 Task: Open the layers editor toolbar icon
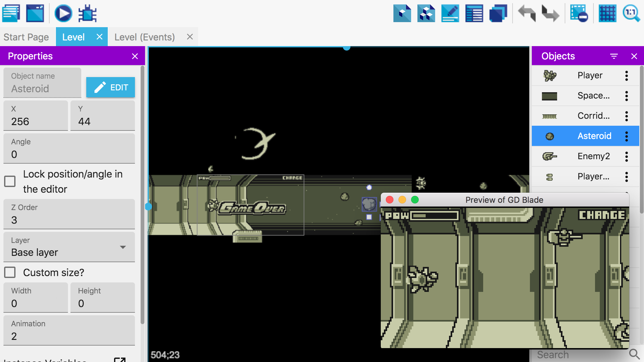(498, 13)
